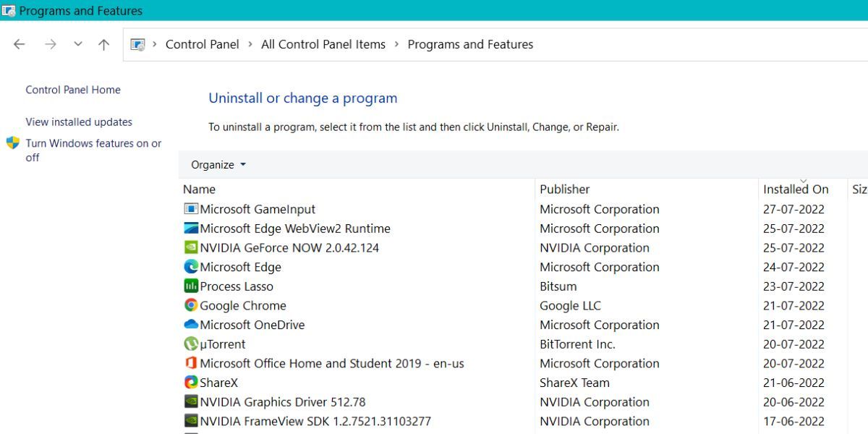Open All Control Panel Items breadcrumb

[323, 44]
